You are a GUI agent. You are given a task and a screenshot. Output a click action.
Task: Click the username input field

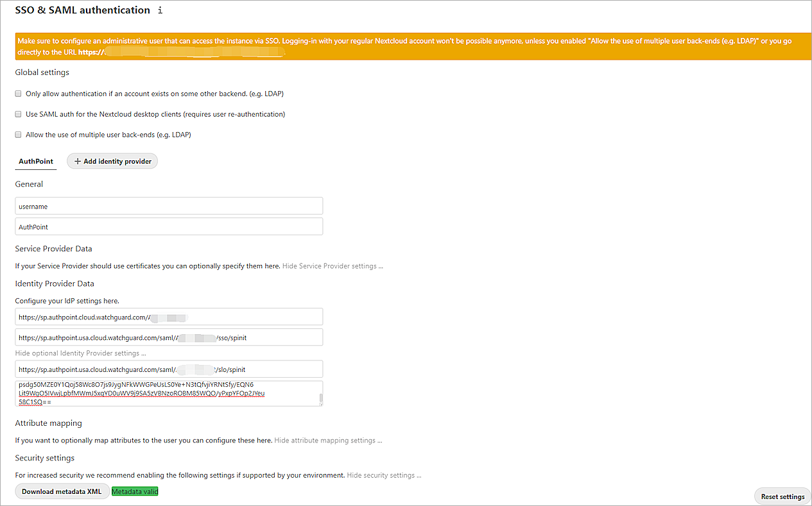tap(169, 205)
